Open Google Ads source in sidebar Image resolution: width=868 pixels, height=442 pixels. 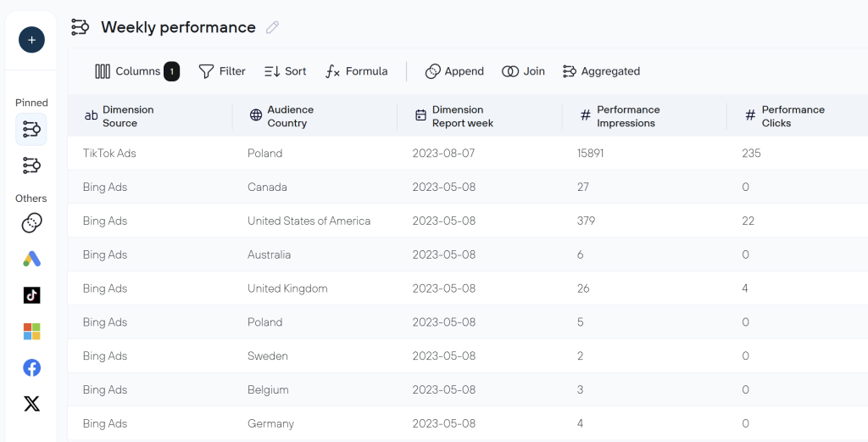point(31,259)
